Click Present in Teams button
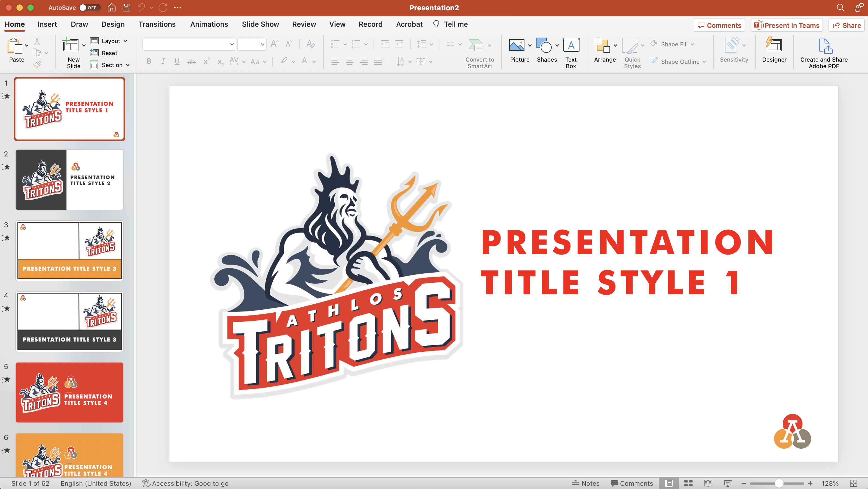Screen dimensions: 868x489 (x=787, y=25)
